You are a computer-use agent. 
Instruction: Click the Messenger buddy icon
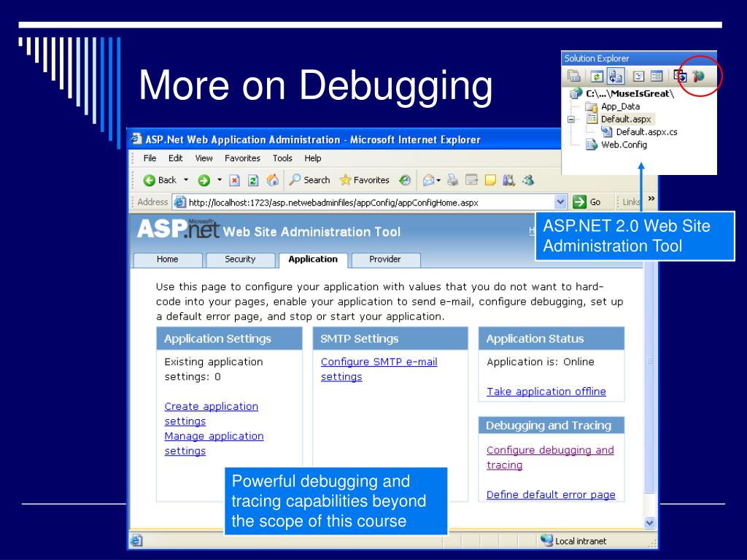pyautogui.click(x=528, y=180)
